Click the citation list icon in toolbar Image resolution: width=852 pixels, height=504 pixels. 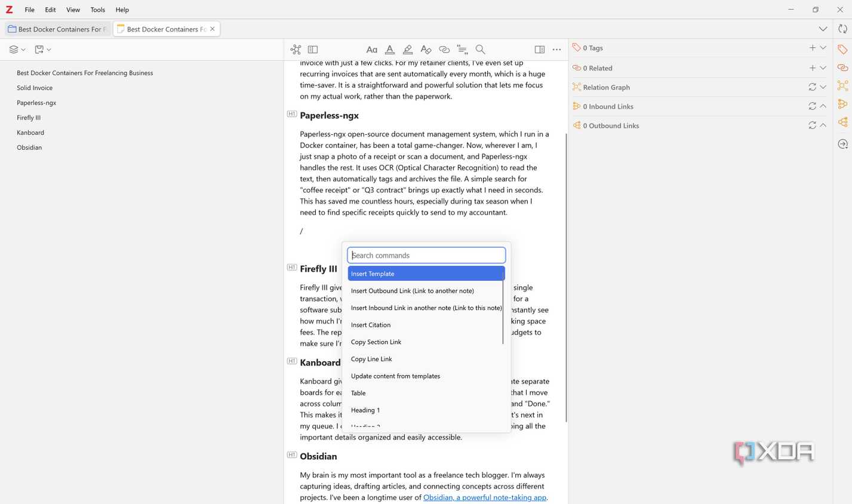[462, 50]
